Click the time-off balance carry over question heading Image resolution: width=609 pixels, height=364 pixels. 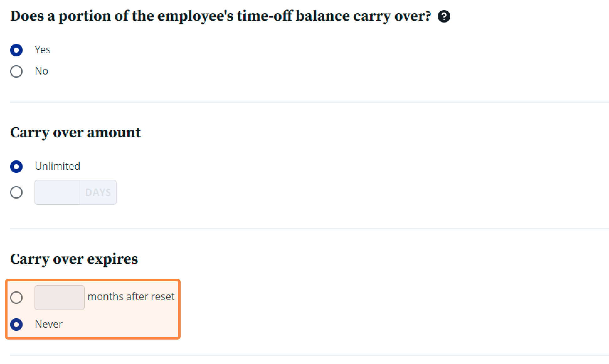221,16
